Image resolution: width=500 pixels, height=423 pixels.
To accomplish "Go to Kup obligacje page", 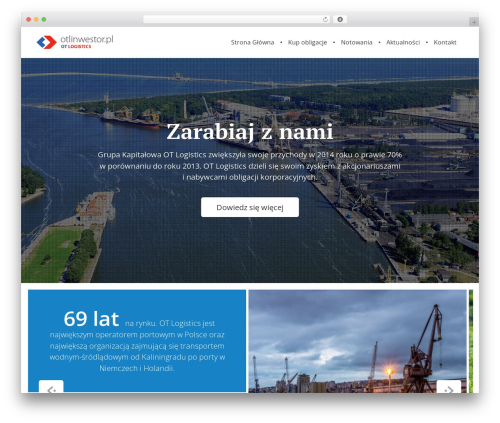I will pos(307,42).
